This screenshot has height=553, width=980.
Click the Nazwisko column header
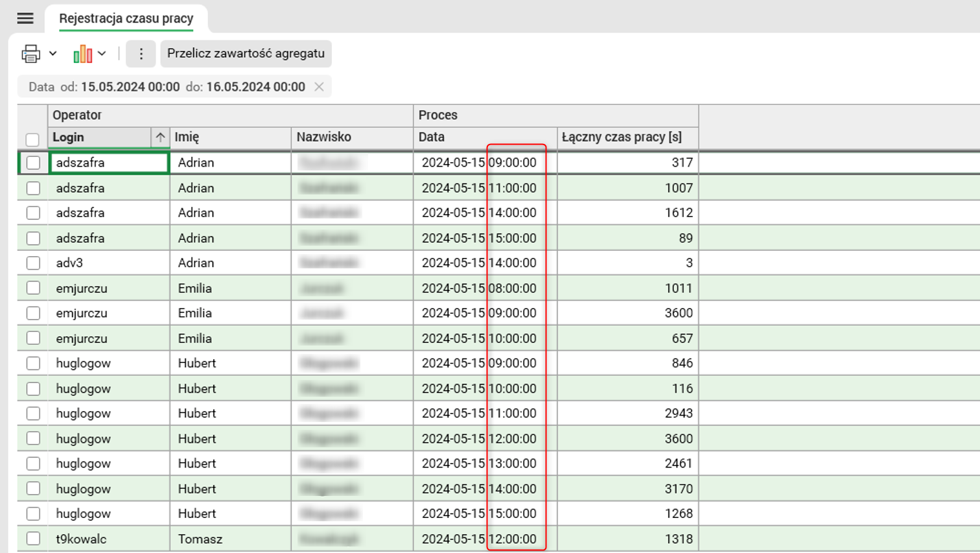[x=353, y=137]
